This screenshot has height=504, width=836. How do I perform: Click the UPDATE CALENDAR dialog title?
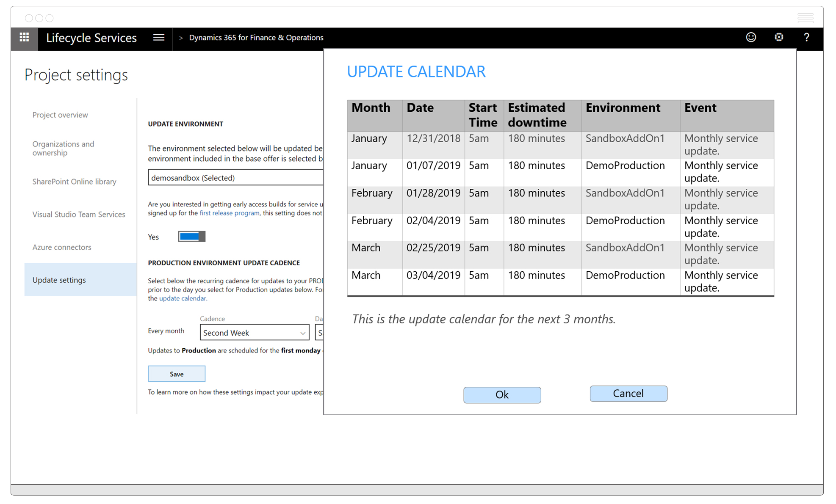coord(416,72)
